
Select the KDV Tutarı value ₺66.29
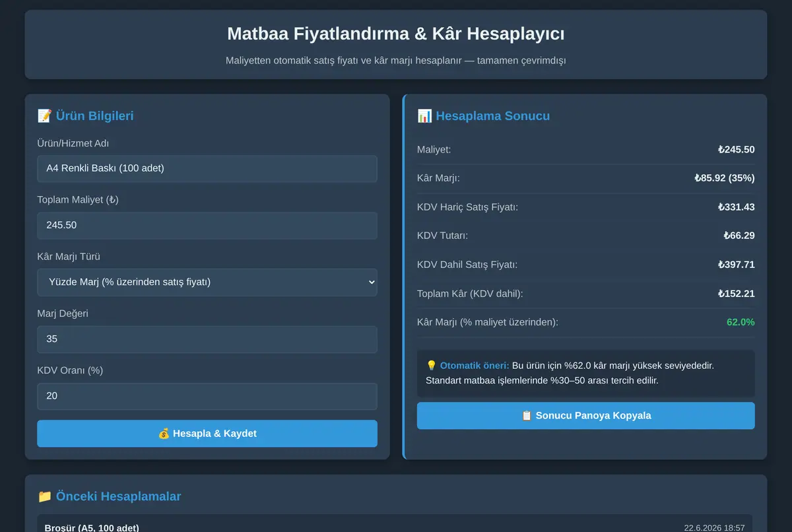click(739, 236)
